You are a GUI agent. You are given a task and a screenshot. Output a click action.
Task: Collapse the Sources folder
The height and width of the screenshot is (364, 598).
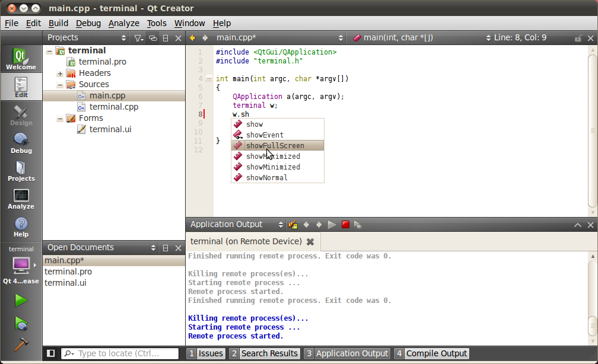click(x=61, y=85)
